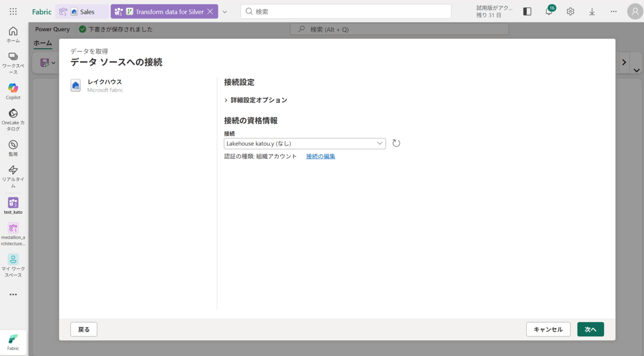Open the notifications bell
644x356 pixels.
[549, 12]
